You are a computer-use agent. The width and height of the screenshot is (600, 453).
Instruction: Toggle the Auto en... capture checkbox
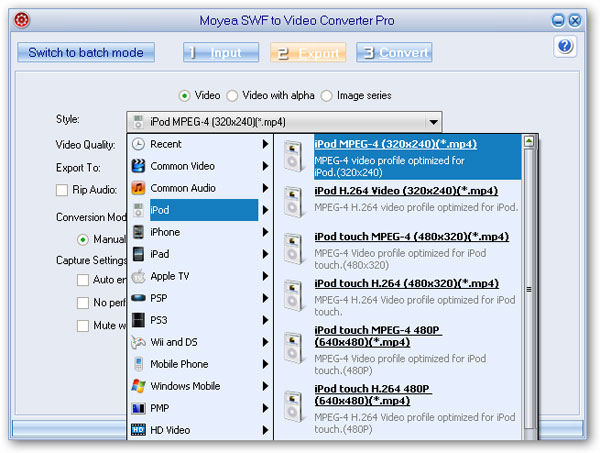pos(83,280)
